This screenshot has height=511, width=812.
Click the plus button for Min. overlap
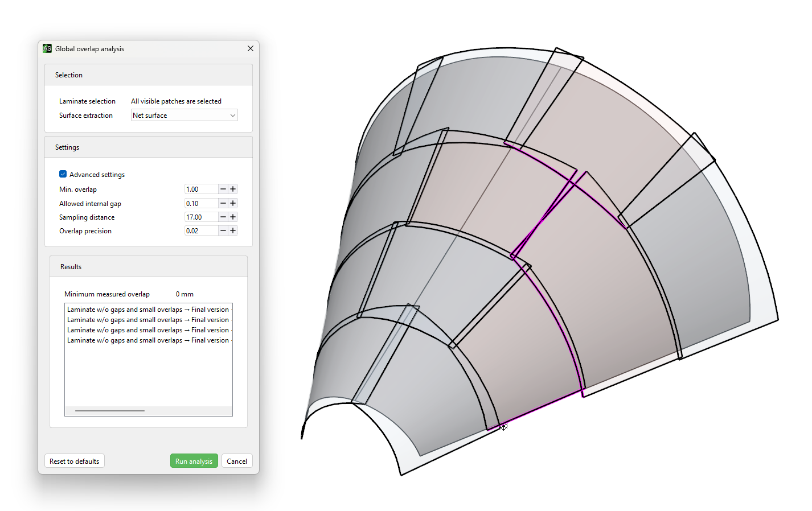(233, 189)
